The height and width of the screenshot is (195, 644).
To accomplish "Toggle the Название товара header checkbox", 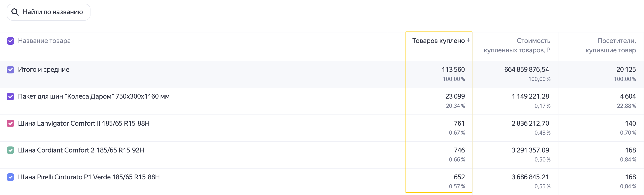I will point(10,41).
